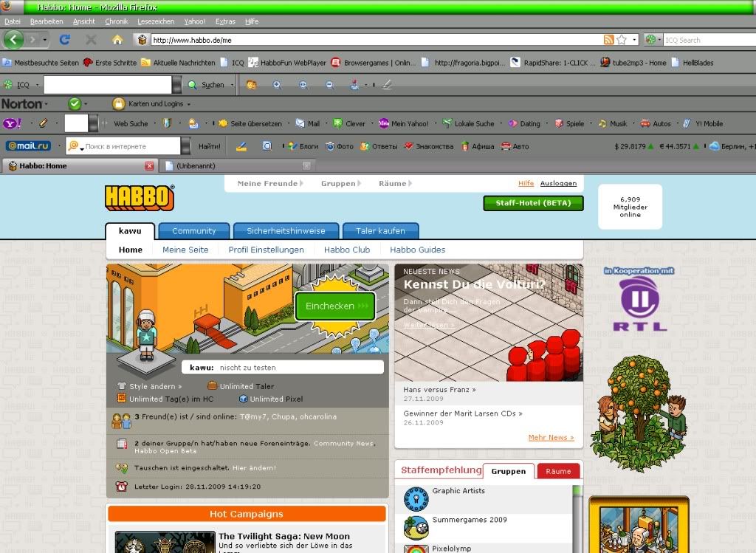Expand Gruppen menu in Habbo header
The image size is (756, 553).
[343, 183]
